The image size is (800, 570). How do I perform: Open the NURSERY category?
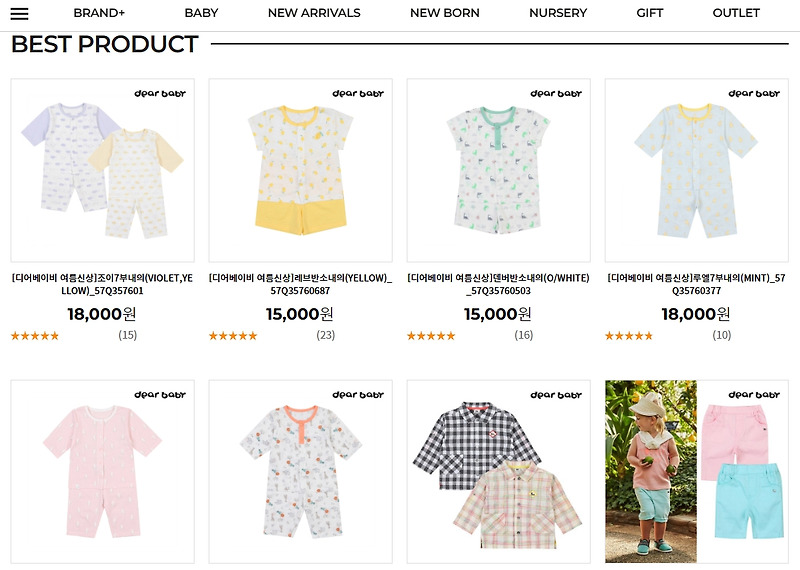tap(558, 13)
